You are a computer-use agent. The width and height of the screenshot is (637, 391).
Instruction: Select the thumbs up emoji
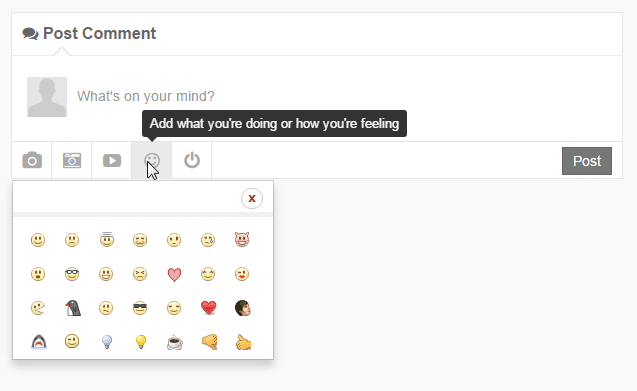click(243, 342)
